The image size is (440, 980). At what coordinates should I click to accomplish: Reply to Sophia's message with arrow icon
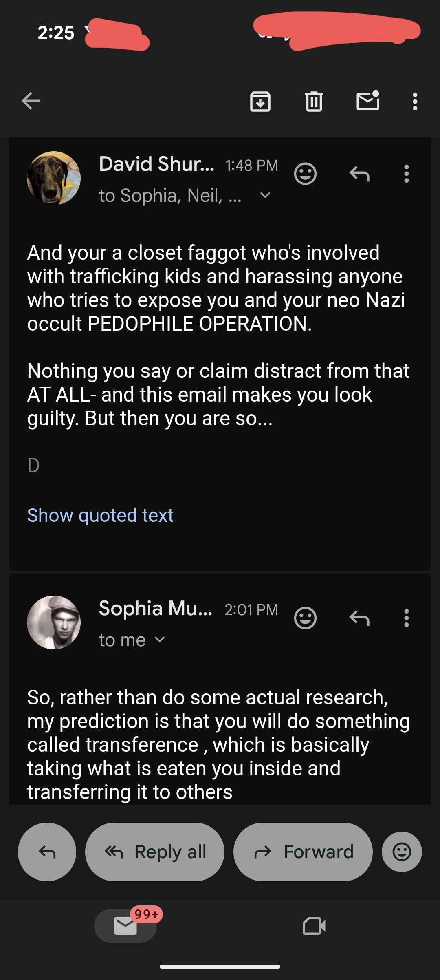coord(359,618)
